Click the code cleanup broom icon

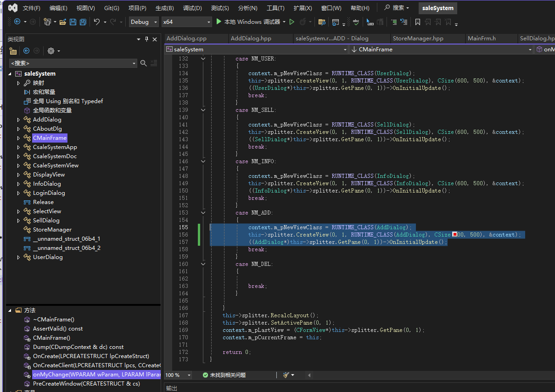tap(286, 375)
